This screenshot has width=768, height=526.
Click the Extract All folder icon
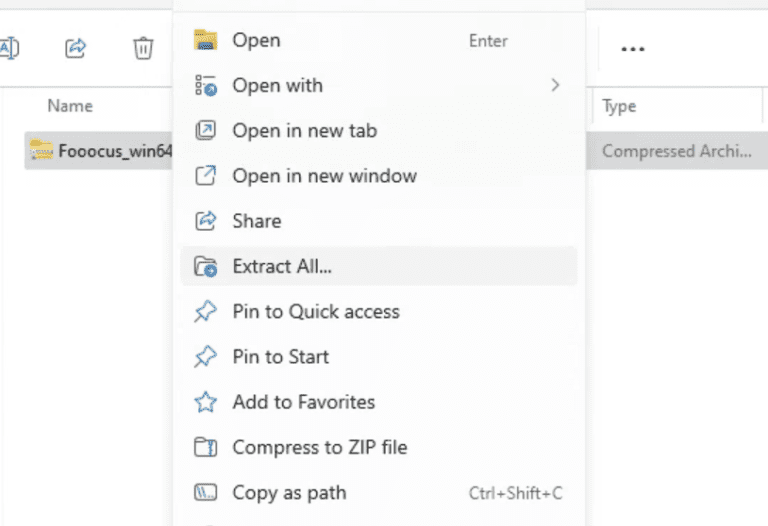point(206,266)
